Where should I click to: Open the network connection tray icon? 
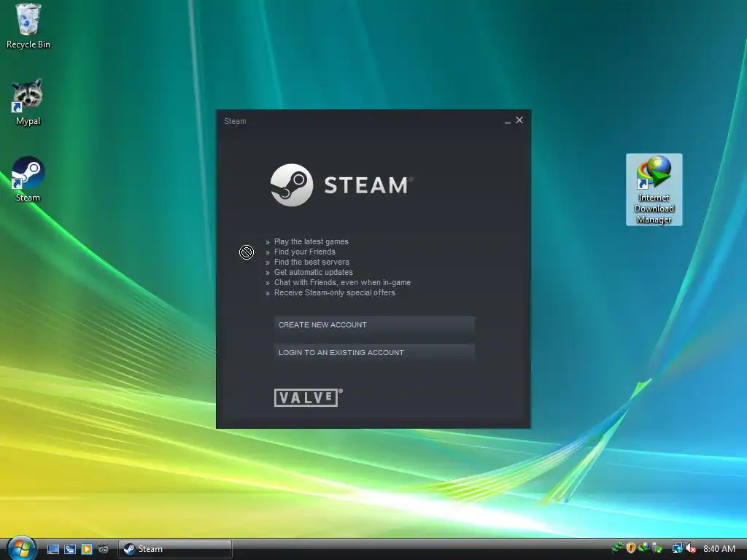point(677,548)
